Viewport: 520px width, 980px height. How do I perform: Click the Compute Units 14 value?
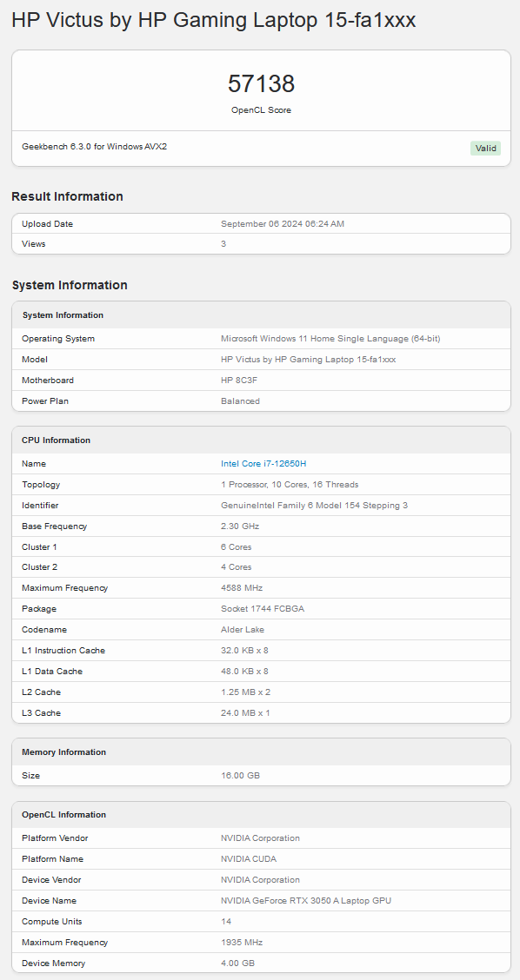(226, 921)
